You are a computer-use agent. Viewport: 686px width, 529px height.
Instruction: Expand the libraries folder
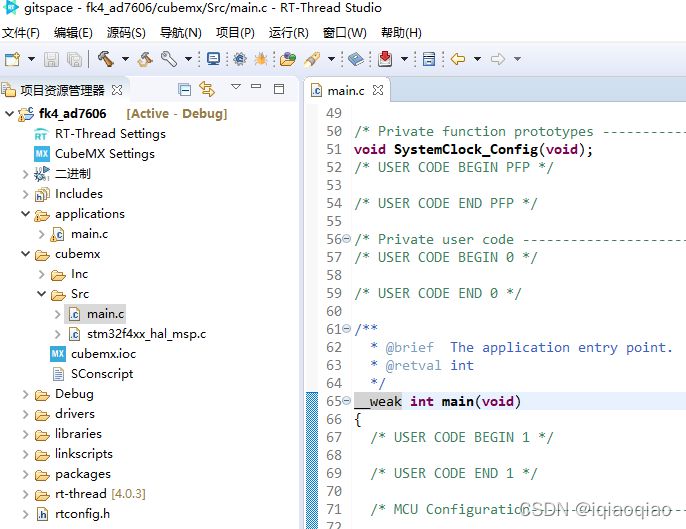tap(25, 434)
